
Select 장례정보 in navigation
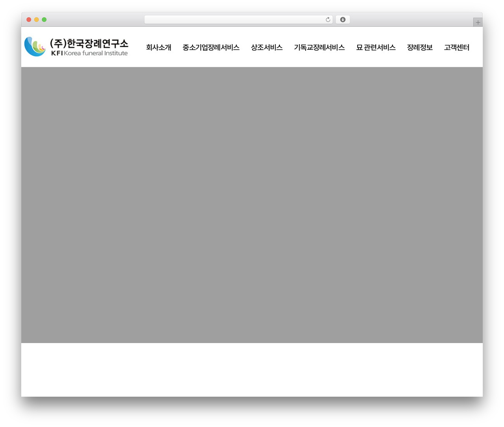click(x=420, y=47)
